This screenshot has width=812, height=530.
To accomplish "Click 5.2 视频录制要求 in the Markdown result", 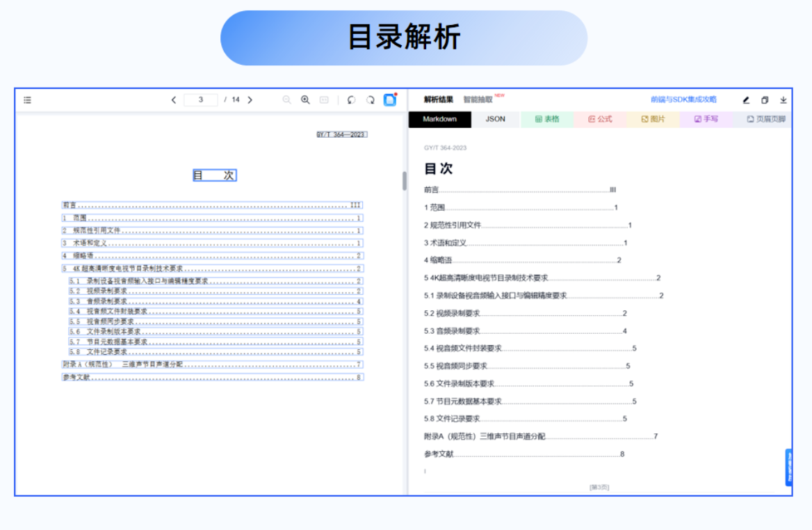I will (526, 314).
